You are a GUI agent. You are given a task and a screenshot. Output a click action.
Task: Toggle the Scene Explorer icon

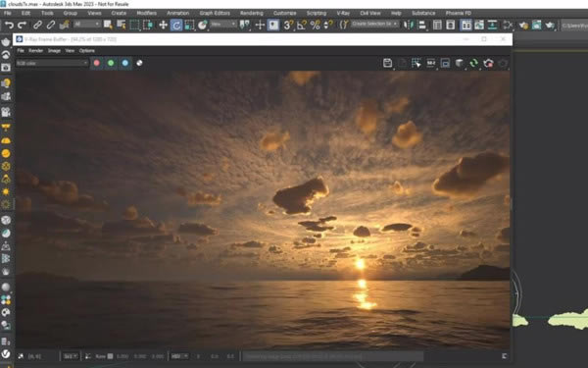pyautogui.click(x=437, y=26)
